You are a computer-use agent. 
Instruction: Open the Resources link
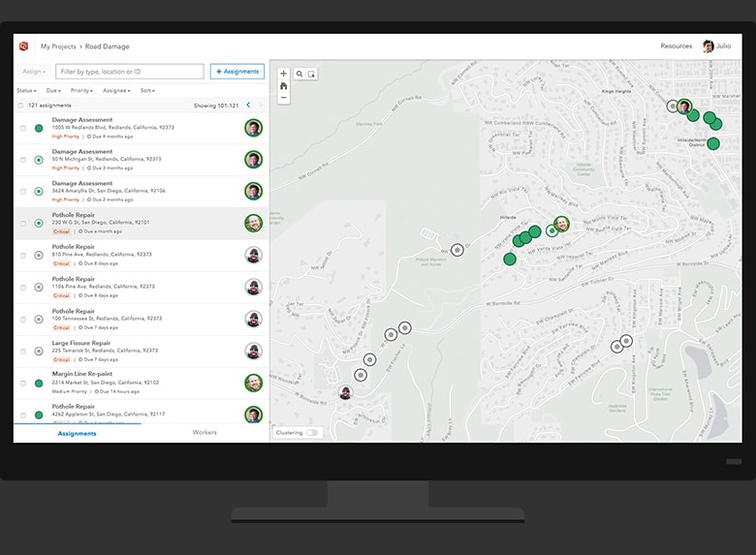676,46
